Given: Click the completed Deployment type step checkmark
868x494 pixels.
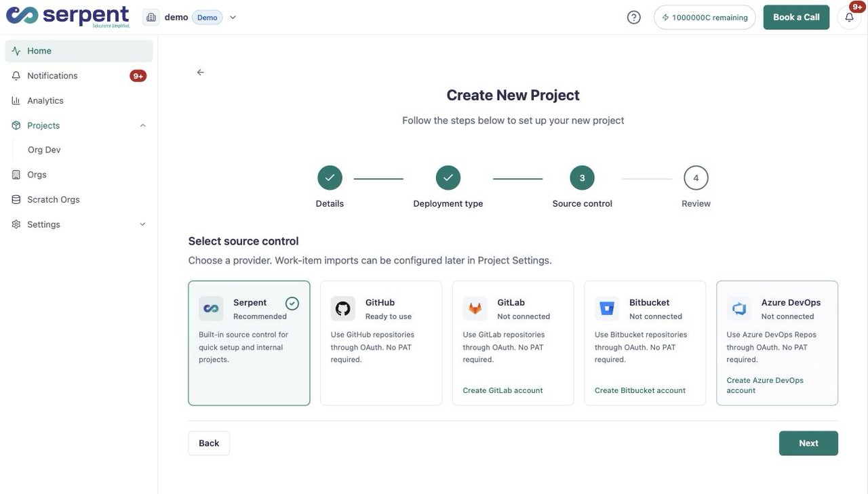Looking at the screenshot, I should click(x=448, y=178).
